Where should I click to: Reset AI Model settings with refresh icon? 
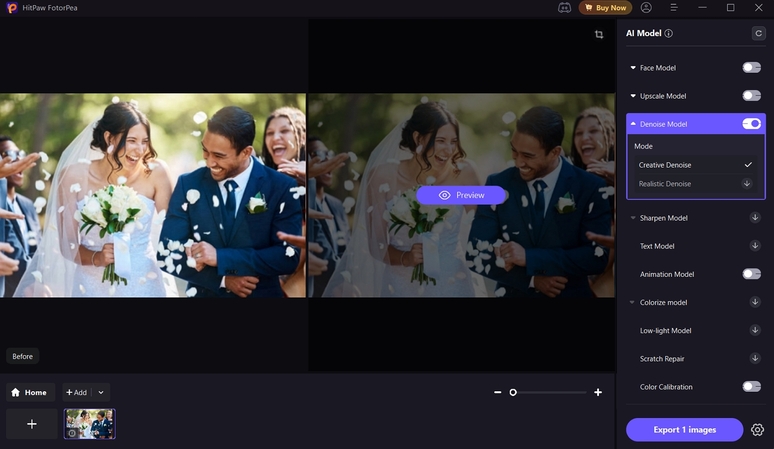[x=758, y=33]
